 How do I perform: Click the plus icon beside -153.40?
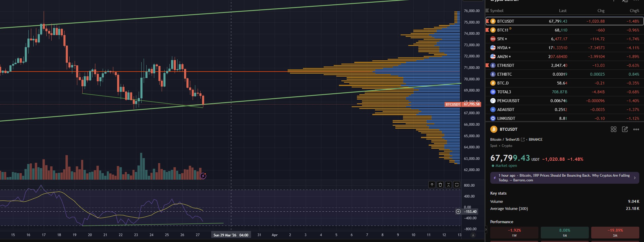[458, 211]
